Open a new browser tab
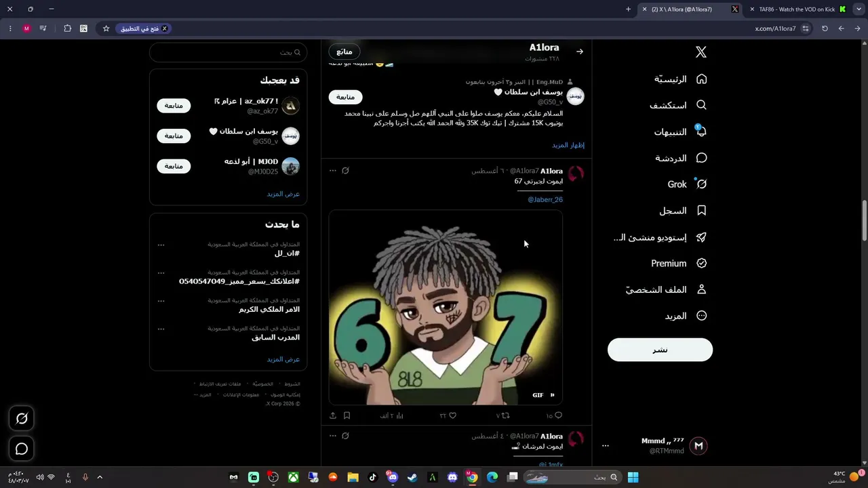The height and width of the screenshot is (488, 868). [x=628, y=9]
